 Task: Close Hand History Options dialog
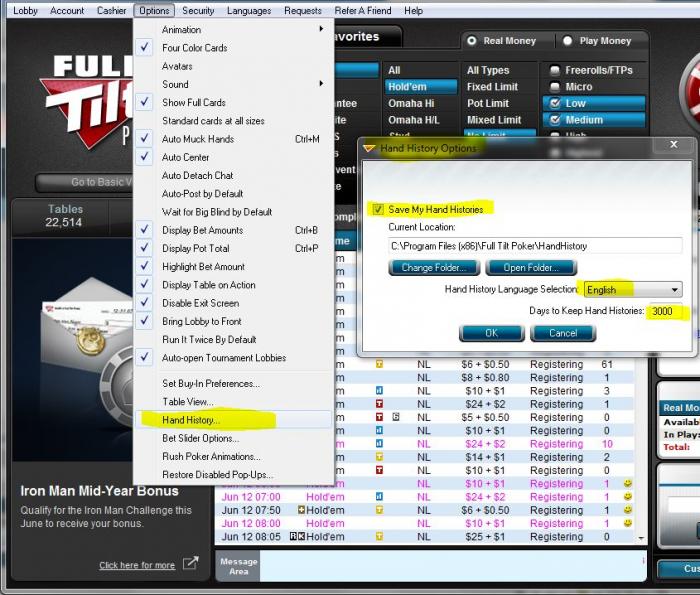click(674, 144)
